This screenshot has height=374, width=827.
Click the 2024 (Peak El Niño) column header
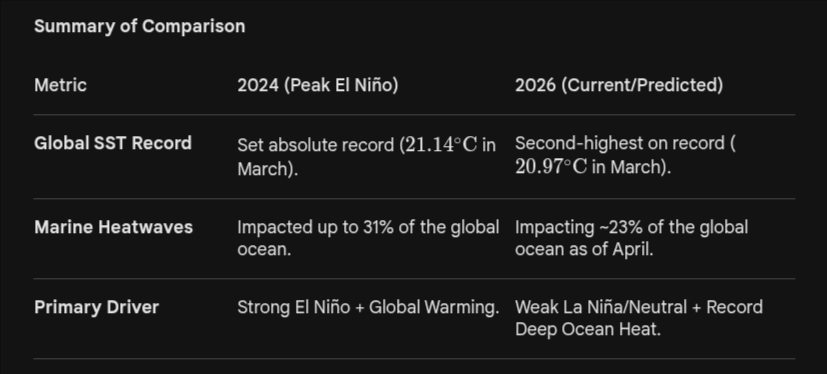point(318,85)
